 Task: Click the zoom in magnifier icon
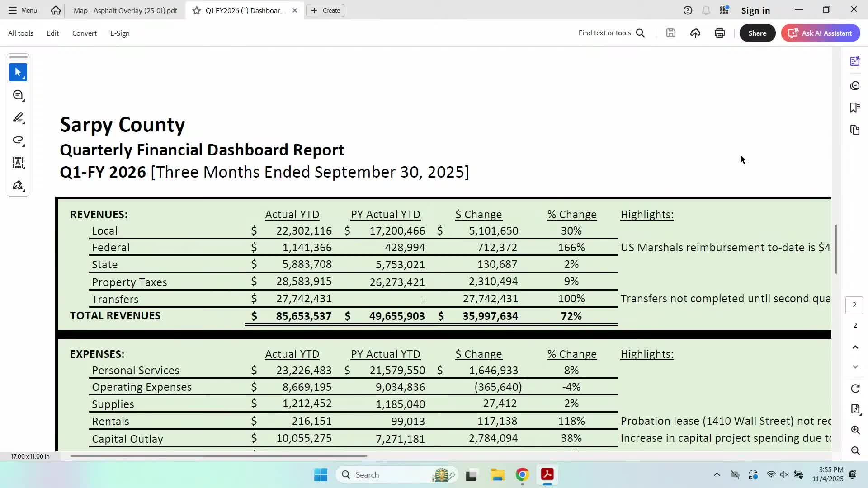855,430
